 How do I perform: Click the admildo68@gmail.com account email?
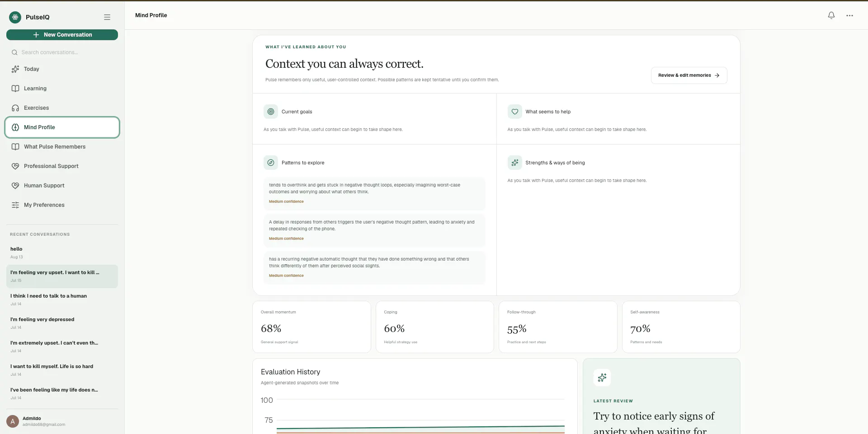pyautogui.click(x=44, y=425)
